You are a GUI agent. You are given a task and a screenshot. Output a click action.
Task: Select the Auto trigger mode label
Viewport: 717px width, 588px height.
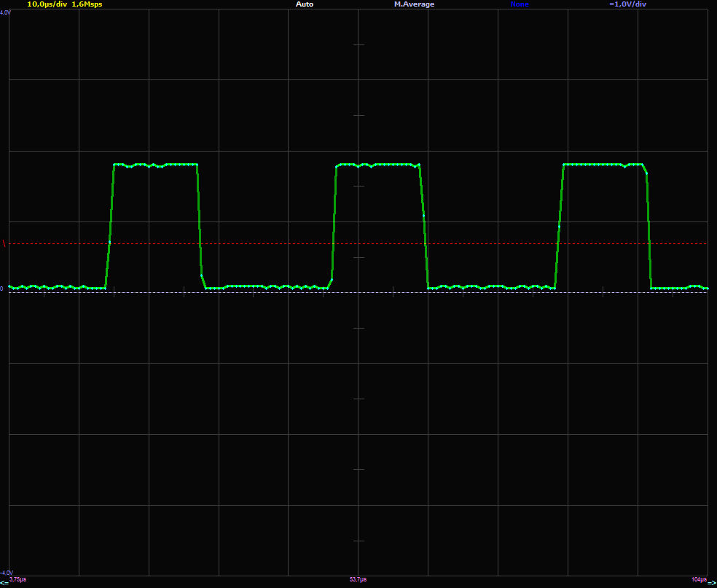click(x=305, y=4)
